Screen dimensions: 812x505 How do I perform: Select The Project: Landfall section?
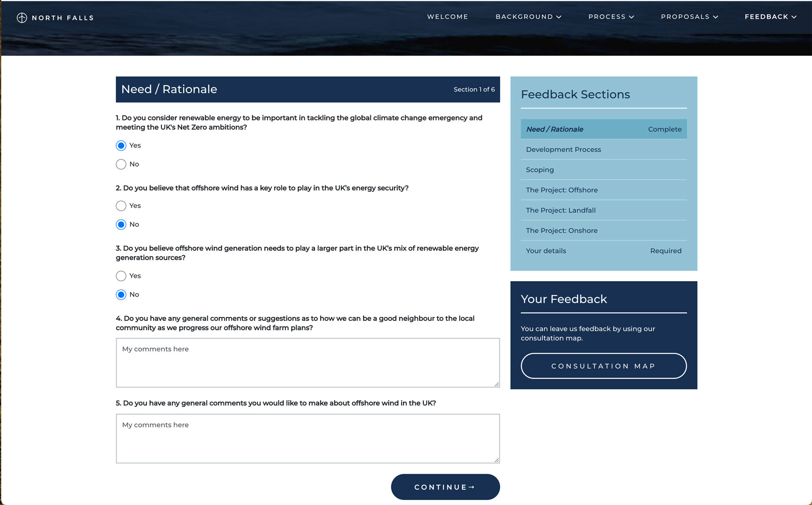(560, 210)
